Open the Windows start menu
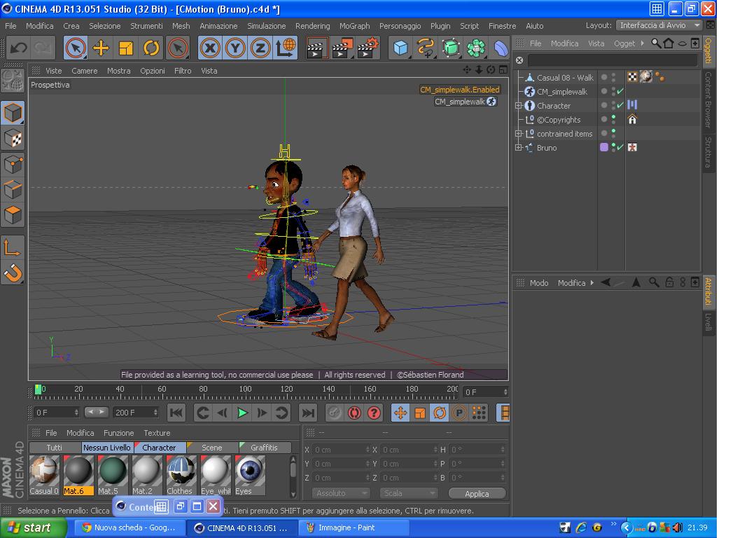 pos(29,527)
